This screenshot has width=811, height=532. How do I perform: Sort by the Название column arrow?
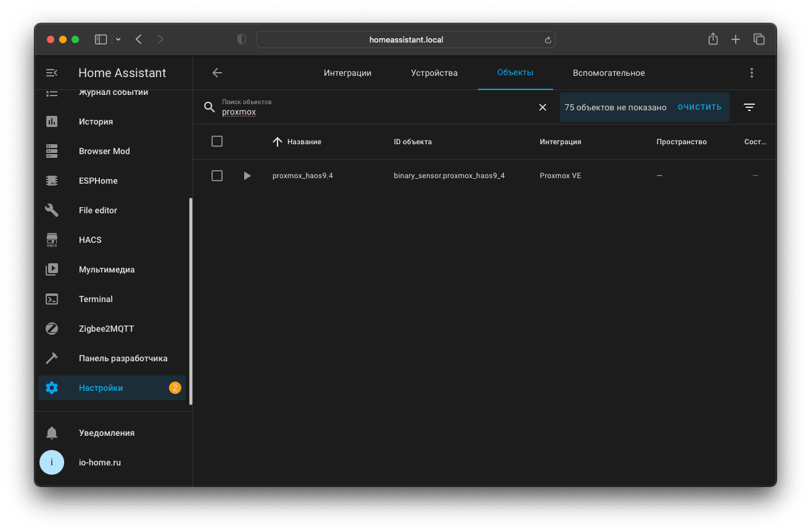pyautogui.click(x=278, y=142)
